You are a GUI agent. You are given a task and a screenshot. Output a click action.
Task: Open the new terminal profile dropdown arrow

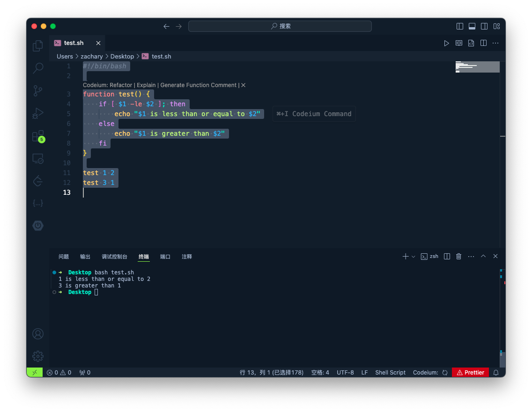point(413,257)
